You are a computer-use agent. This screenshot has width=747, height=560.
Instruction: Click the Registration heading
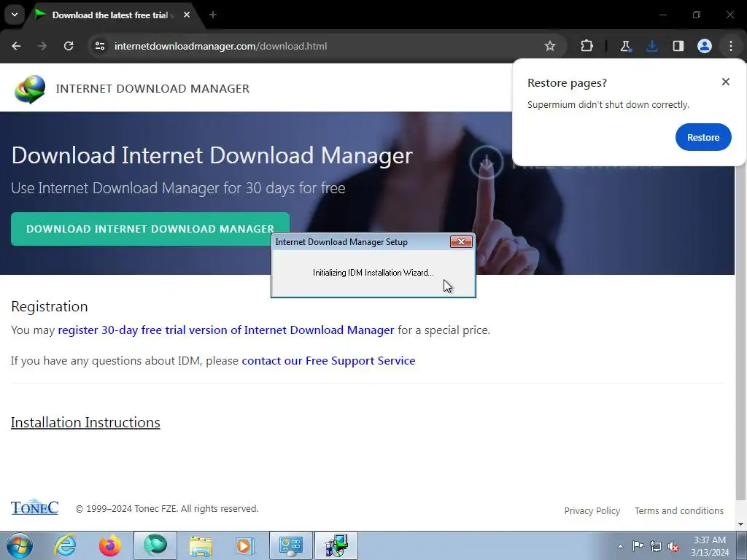tap(50, 306)
